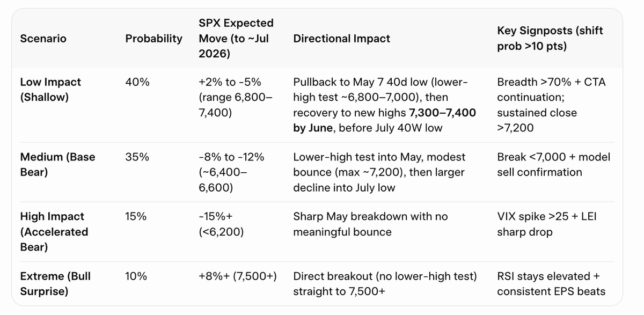The width and height of the screenshot is (644, 315).
Task: Select the Extreme (Bull Surprise) scenario cell
Action: coord(55,284)
